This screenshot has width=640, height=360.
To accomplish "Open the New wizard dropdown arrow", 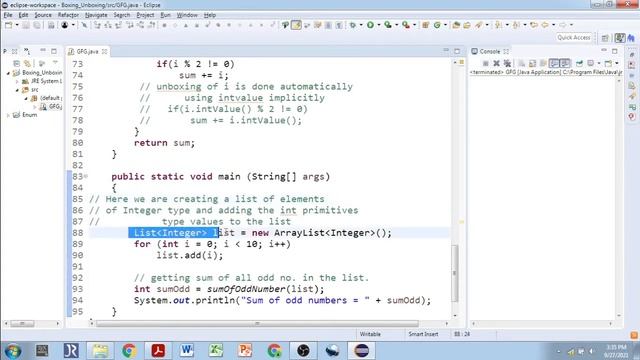I will [x=17, y=25].
